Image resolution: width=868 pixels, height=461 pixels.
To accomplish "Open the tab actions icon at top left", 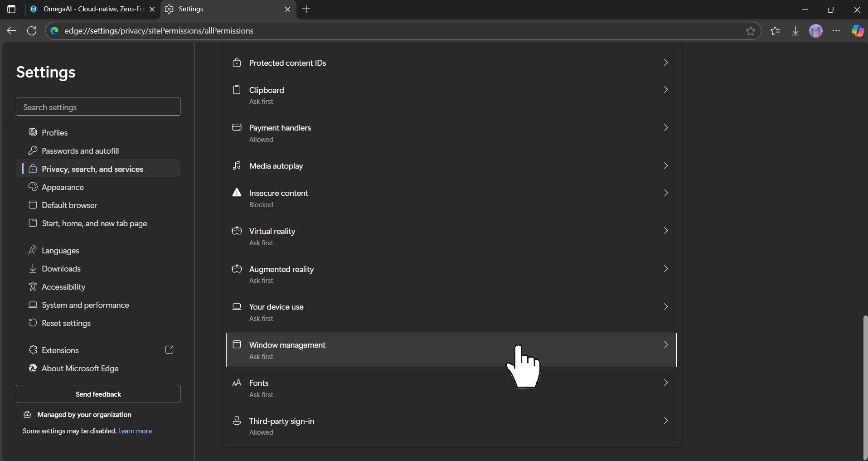I will coord(11,9).
